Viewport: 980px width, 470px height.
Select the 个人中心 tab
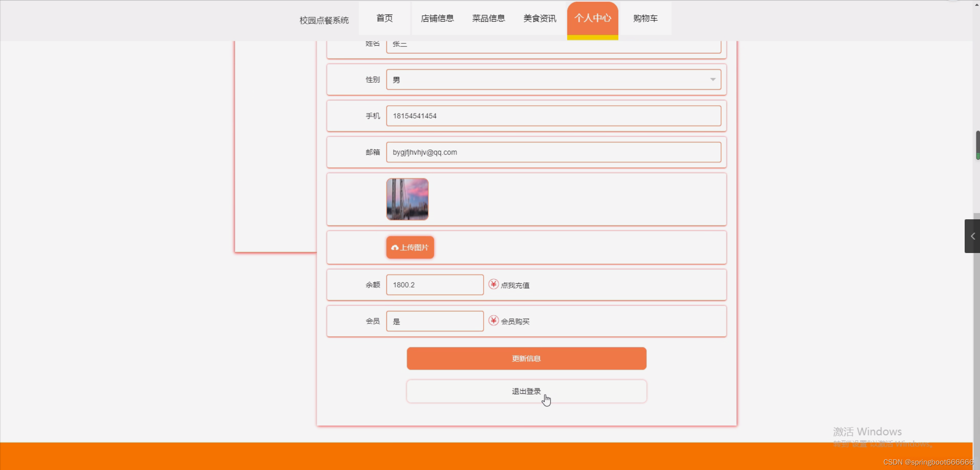pyautogui.click(x=592, y=18)
